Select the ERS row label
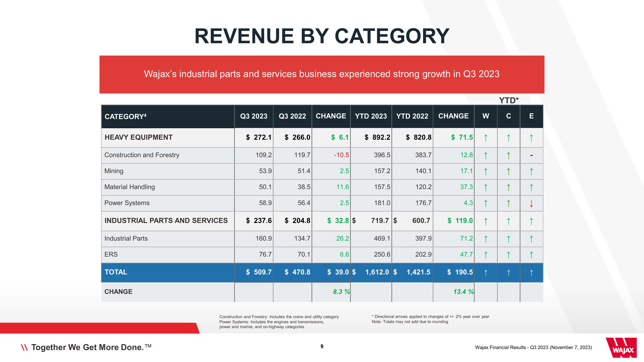The image size is (644, 362). [x=111, y=255]
